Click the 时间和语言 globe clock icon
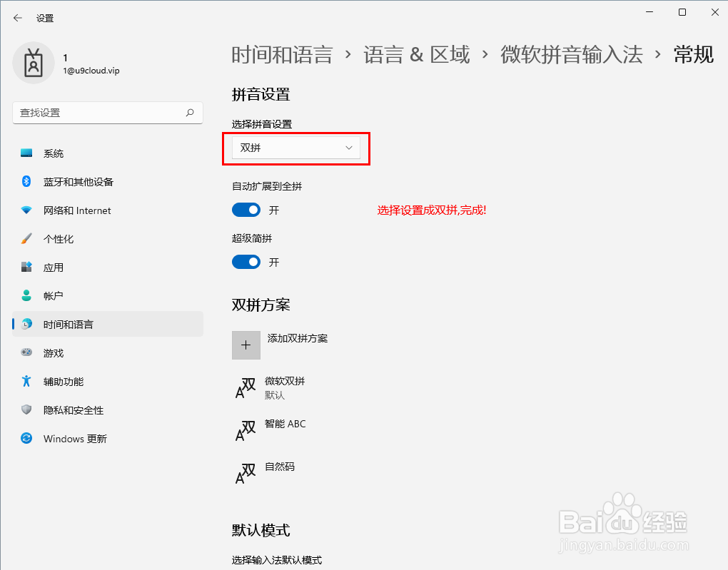This screenshot has height=570, width=728. click(27, 324)
